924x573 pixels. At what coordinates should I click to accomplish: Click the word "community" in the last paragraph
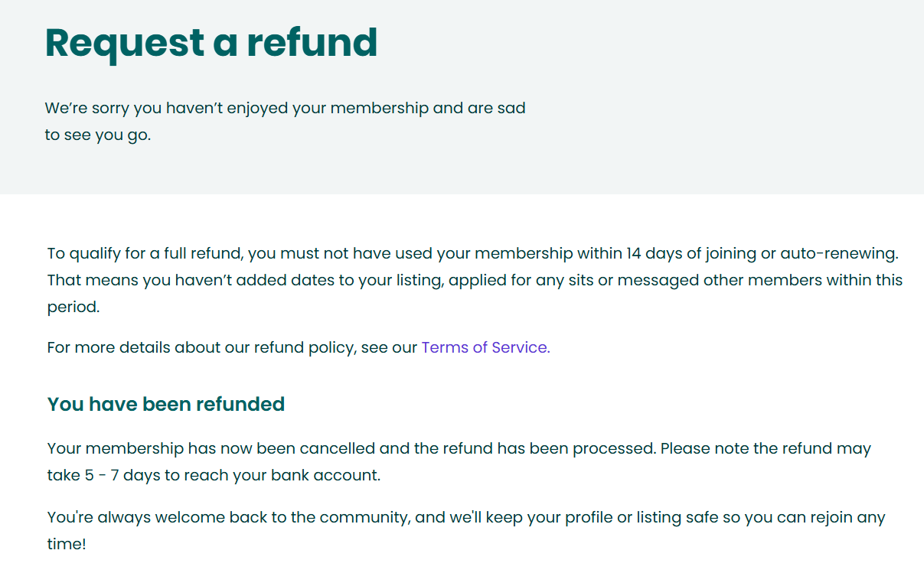[362, 517]
